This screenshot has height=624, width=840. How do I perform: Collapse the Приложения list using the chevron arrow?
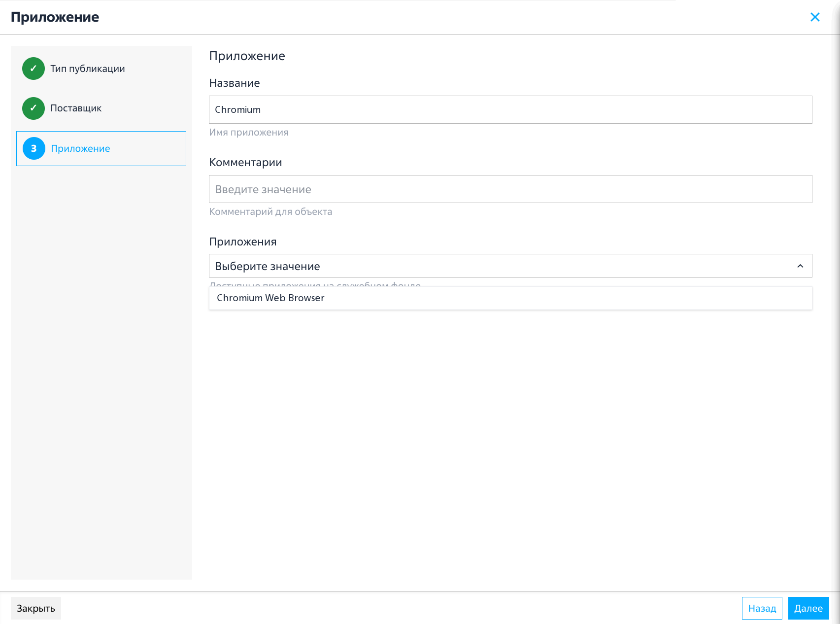[800, 266]
